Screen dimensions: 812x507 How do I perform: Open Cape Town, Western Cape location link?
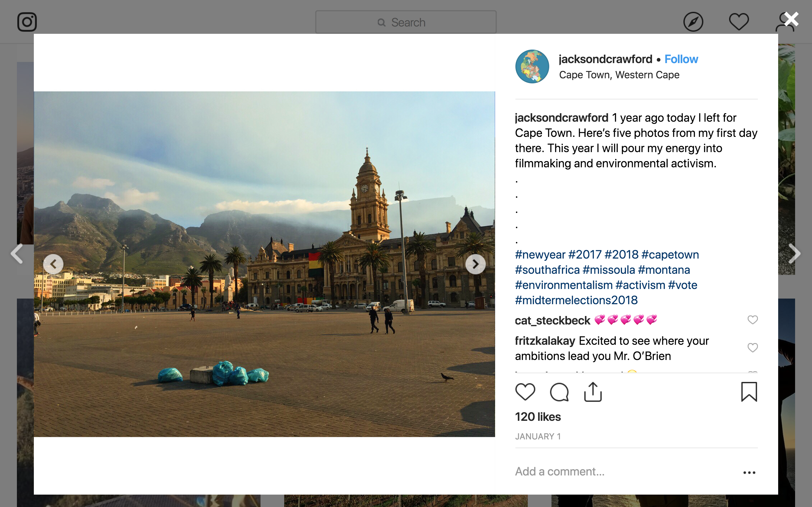pos(619,75)
